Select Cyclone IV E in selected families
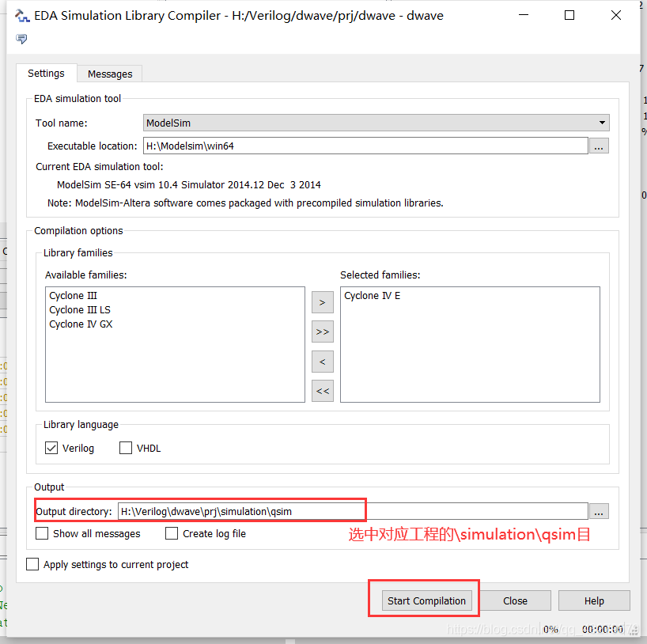Viewport: 647px width, 644px height. (373, 296)
